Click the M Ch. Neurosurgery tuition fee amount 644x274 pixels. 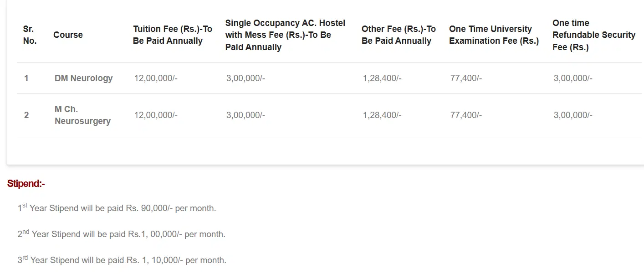point(156,115)
